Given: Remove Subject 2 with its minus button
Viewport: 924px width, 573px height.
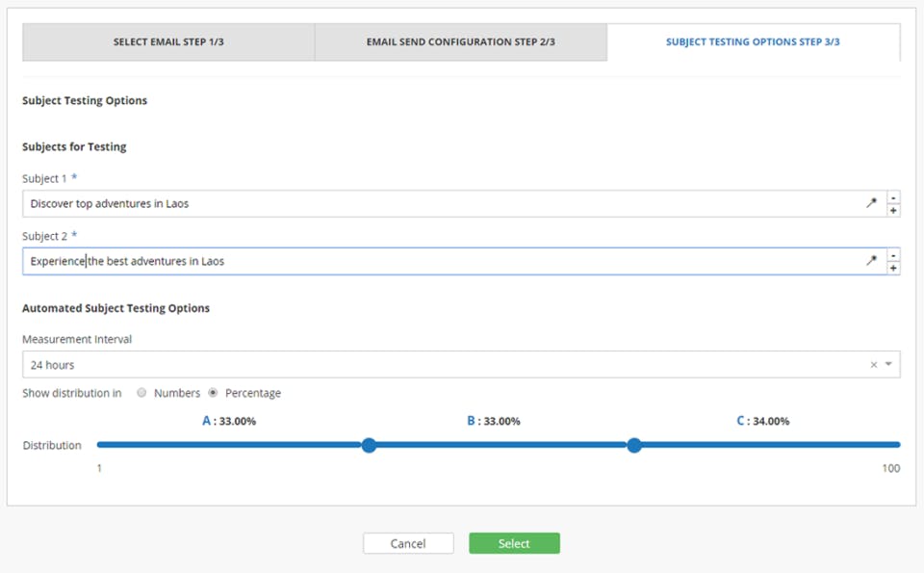Looking at the screenshot, I should (894, 255).
